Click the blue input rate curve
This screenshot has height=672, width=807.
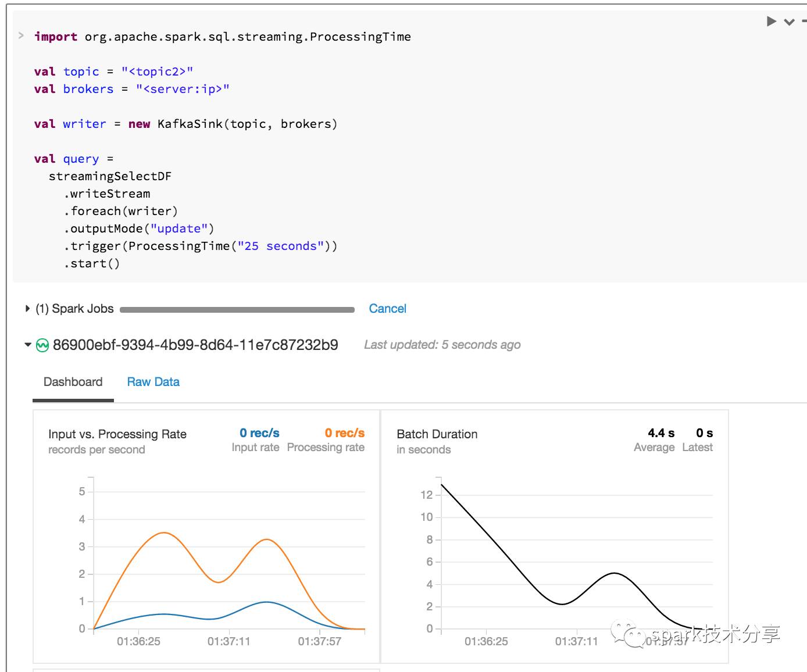(266, 602)
